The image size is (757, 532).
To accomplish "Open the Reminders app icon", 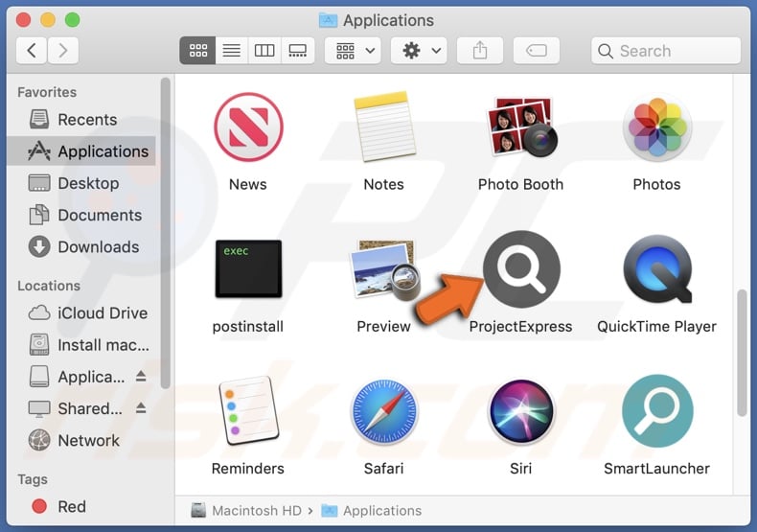I will (x=248, y=411).
